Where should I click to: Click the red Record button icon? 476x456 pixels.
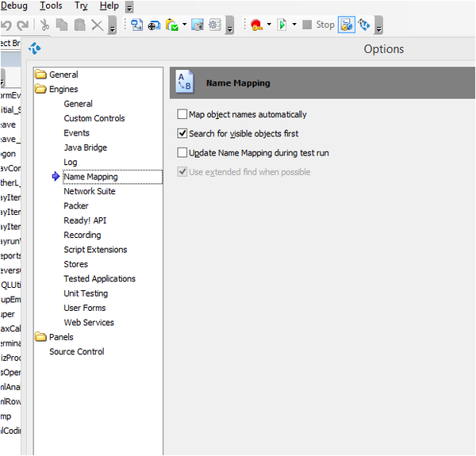(256, 25)
